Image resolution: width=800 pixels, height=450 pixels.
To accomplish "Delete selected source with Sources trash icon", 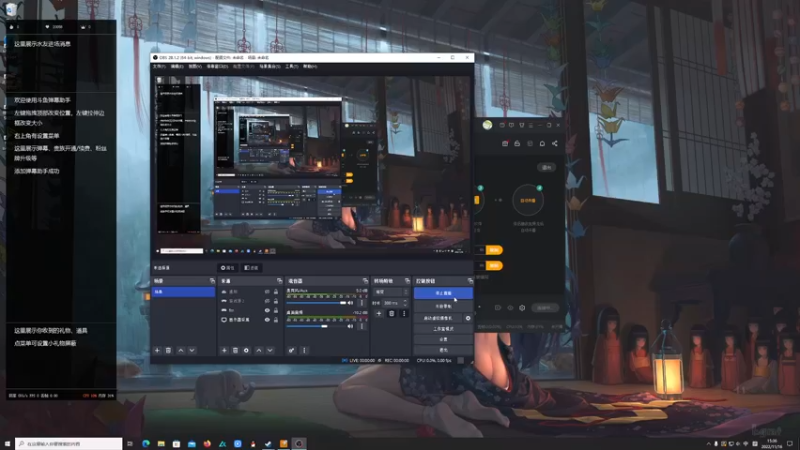I will click(235, 351).
